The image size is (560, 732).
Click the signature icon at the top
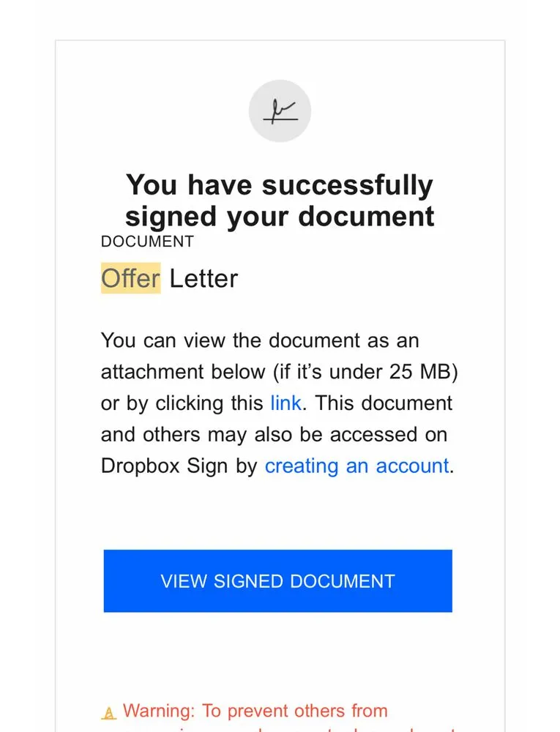click(280, 111)
